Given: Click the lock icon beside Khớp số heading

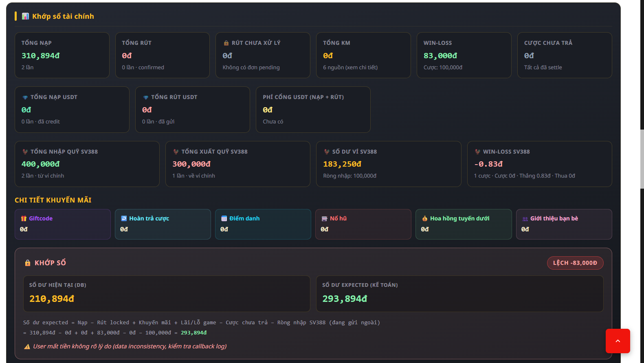Looking at the screenshot, I should click(28, 263).
